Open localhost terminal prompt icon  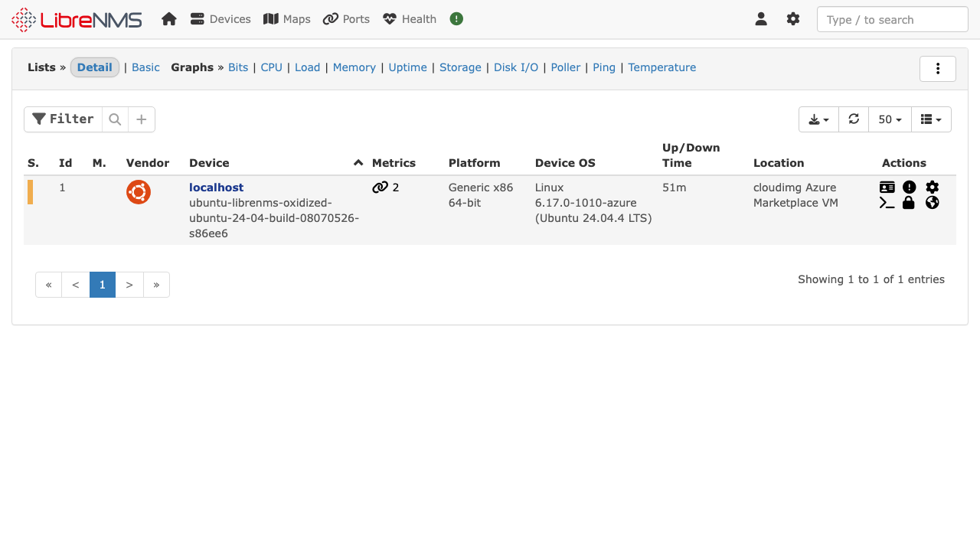point(887,203)
